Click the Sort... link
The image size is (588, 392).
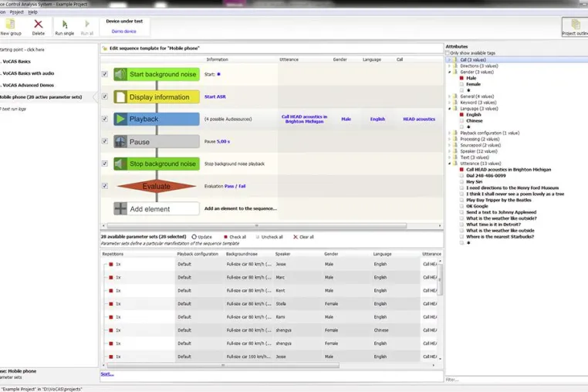point(107,374)
